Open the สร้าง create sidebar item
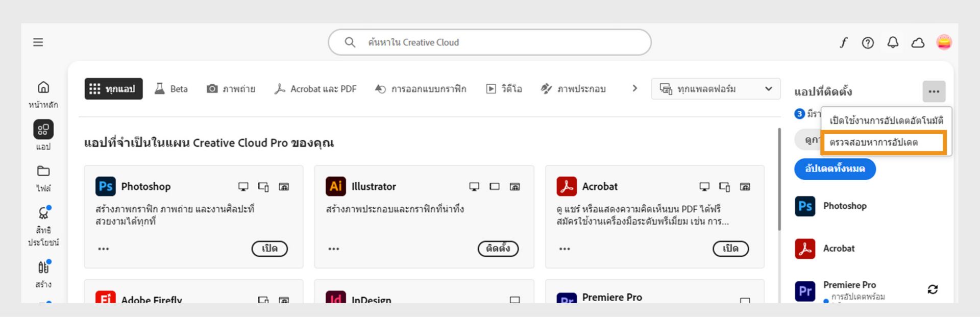This screenshot has width=980, height=317. click(x=43, y=274)
